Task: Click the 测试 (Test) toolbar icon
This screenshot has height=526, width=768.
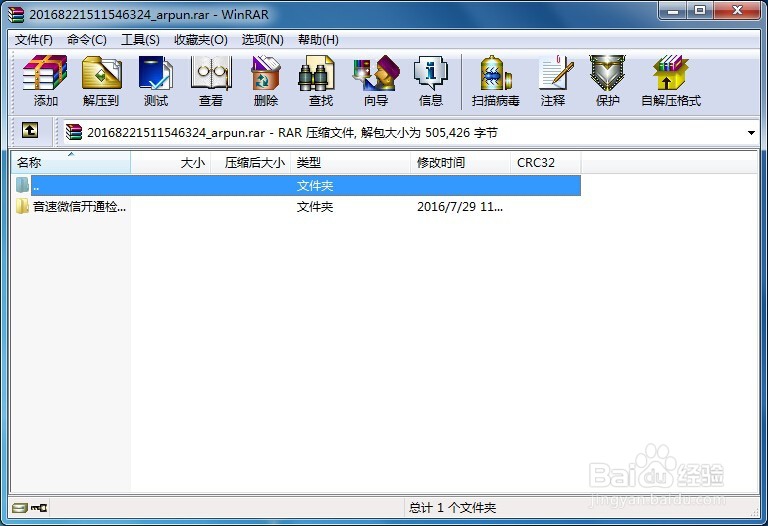Action: tap(156, 81)
